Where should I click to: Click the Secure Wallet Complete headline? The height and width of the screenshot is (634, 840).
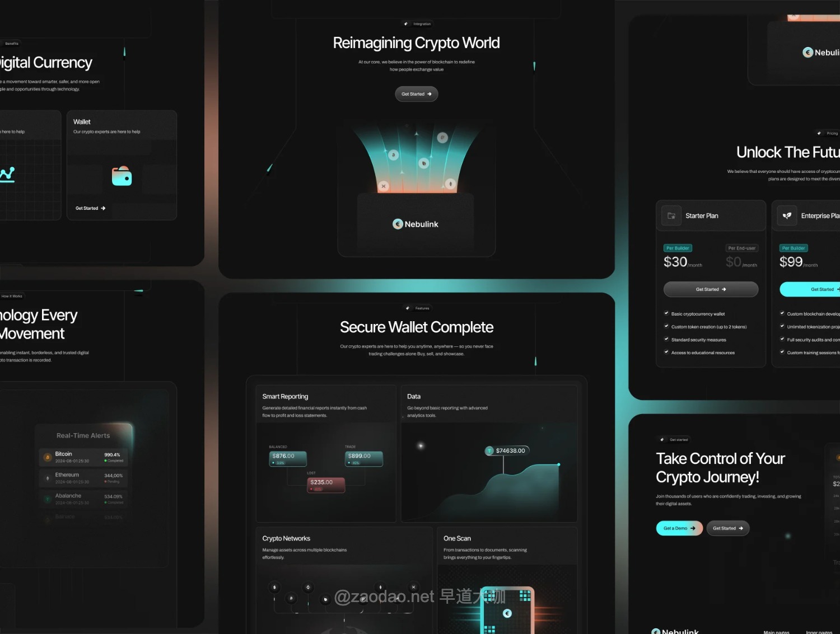coord(417,327)
